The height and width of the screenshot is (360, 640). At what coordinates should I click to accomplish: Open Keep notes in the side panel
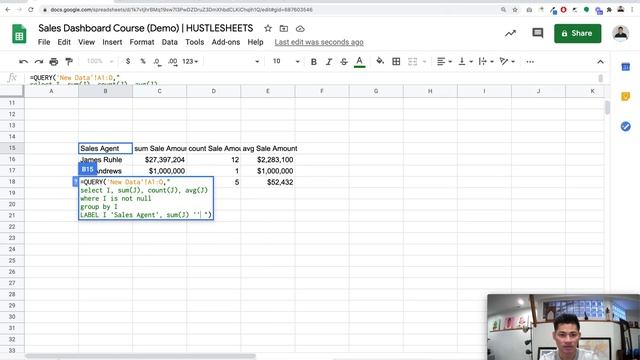pos(625,96)
